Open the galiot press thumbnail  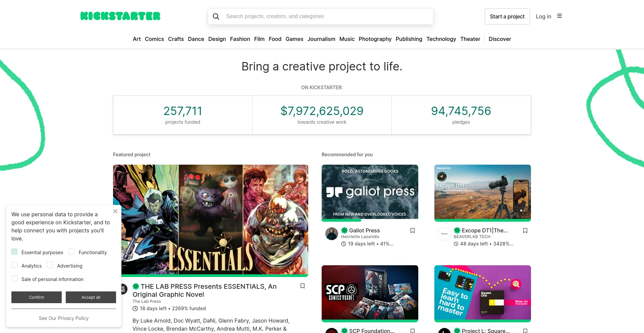click(370, 192)
